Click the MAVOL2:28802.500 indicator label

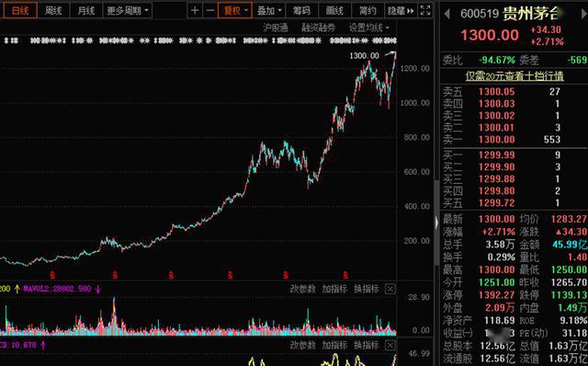pos(57,289)
